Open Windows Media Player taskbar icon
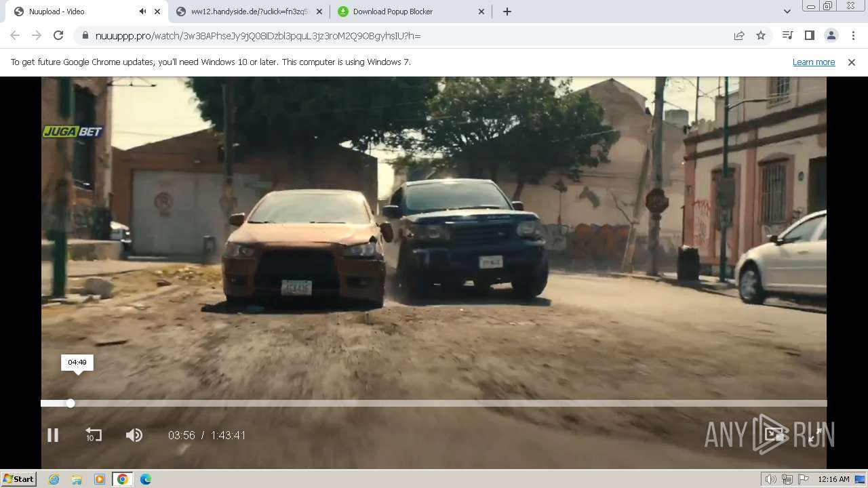The width and height of the screenshot is (868, 488). [100, 479]
